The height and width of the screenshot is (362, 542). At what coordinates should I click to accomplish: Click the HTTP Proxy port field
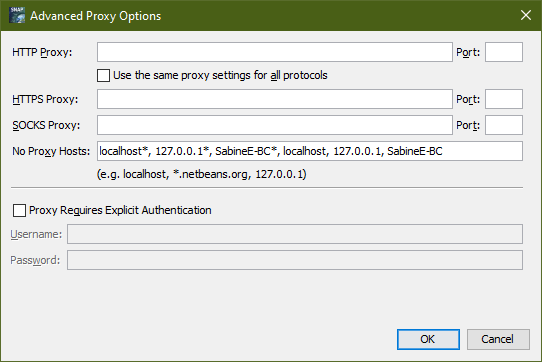[504, 52]
